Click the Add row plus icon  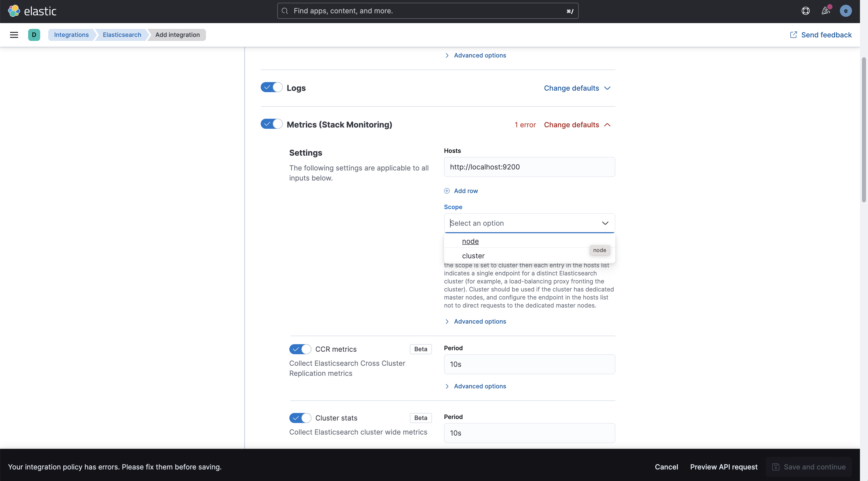(x=447, y=191)
